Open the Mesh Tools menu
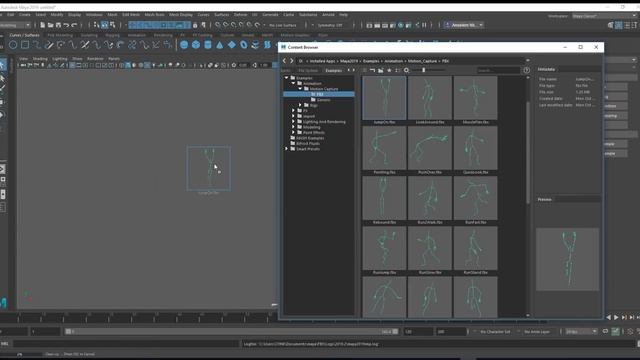This screenshot has width=640, height=360. click(154, 15)
